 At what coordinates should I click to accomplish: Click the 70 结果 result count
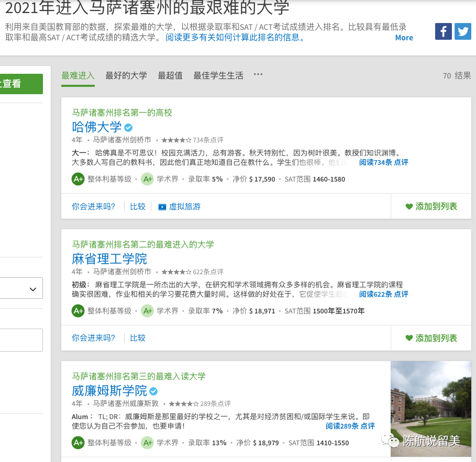click(457, 75)
